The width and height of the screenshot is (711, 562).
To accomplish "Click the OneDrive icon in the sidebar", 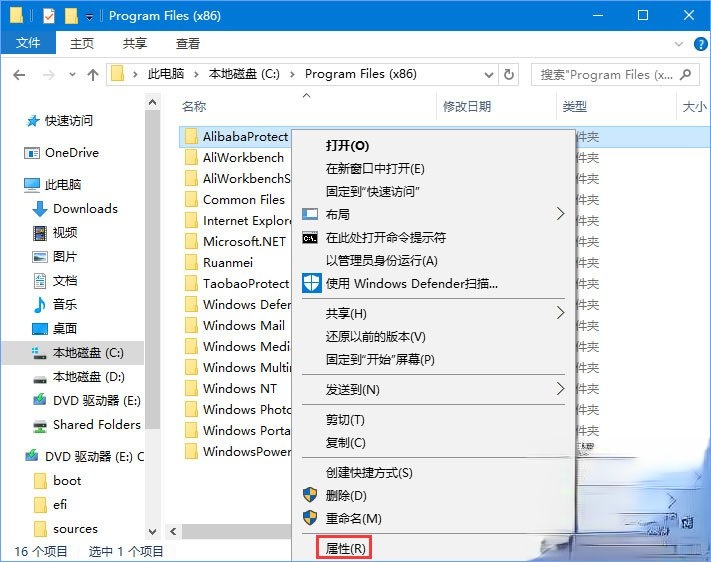I will tap(32, 153).
